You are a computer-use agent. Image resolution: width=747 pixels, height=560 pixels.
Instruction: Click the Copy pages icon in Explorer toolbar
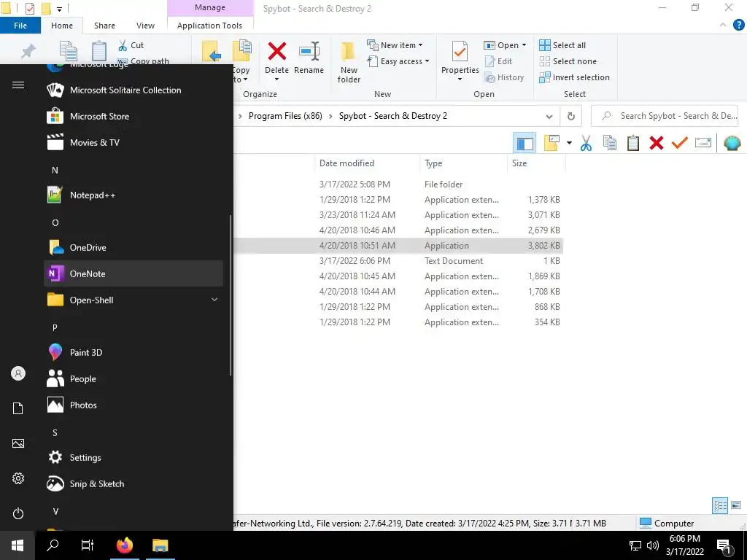(610, 143)
